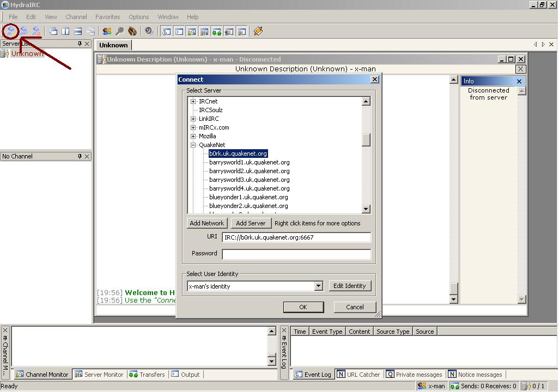Collapse the QuakeNet network node
Image resolution: width=559 pixels, height=392 pixels.
tap(193, 145)
